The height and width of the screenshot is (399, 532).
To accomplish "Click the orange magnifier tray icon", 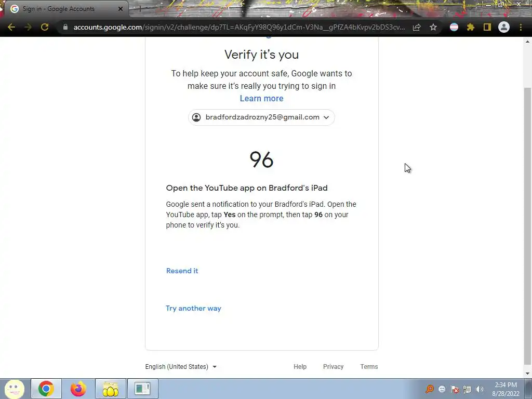I will (x=430, y=389).
